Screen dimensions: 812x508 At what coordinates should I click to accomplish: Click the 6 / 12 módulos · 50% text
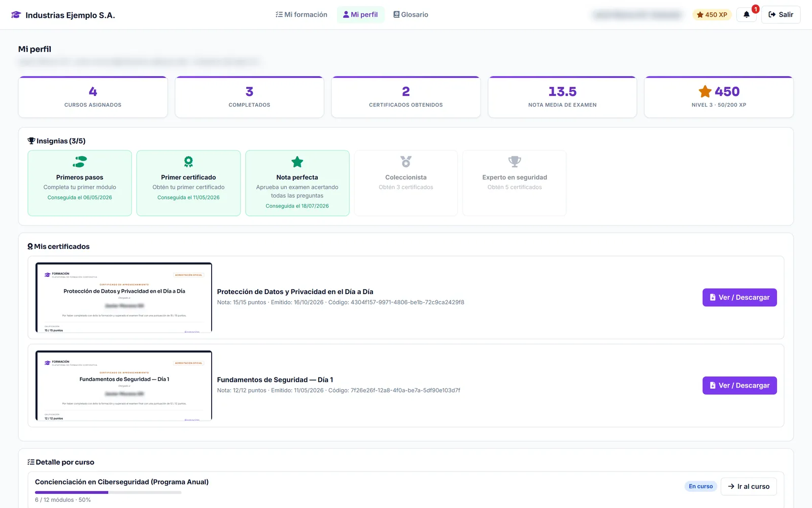pos(63,500)
